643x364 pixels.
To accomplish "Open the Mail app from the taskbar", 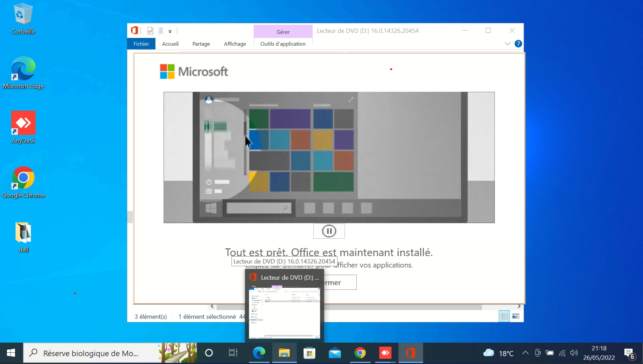I will 335,353.
